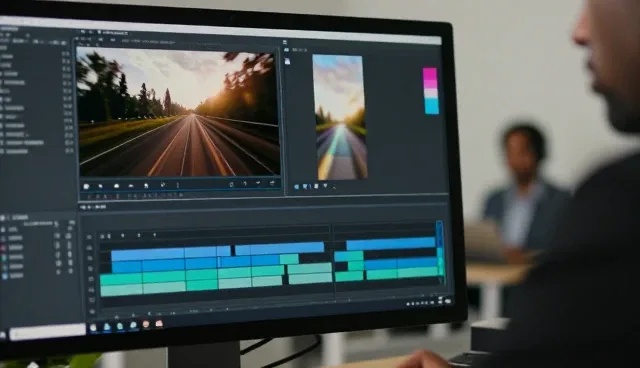Click the white taskbar search box

(47, 332)
